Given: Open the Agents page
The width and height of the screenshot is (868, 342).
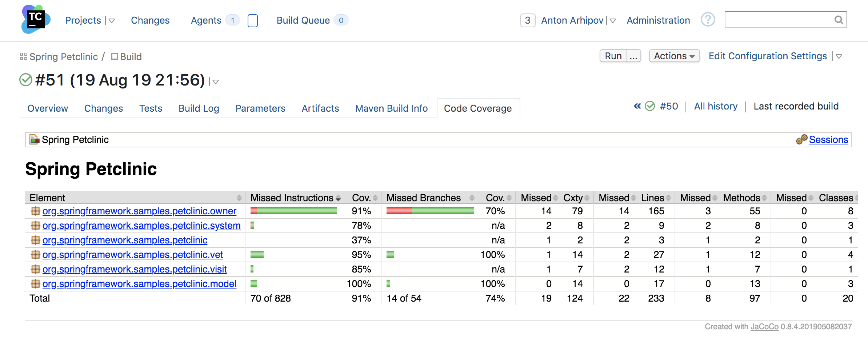Looking at the screenshot, I should [206, 20].
